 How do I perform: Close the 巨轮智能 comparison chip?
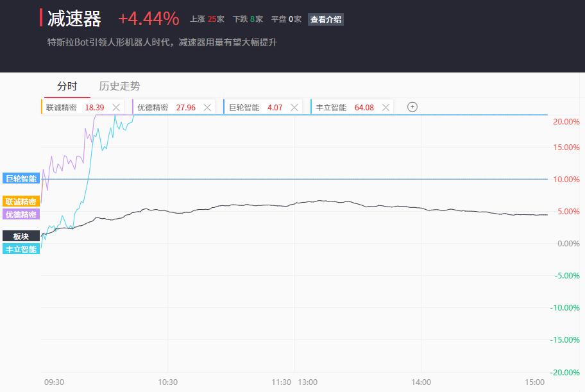294,108
